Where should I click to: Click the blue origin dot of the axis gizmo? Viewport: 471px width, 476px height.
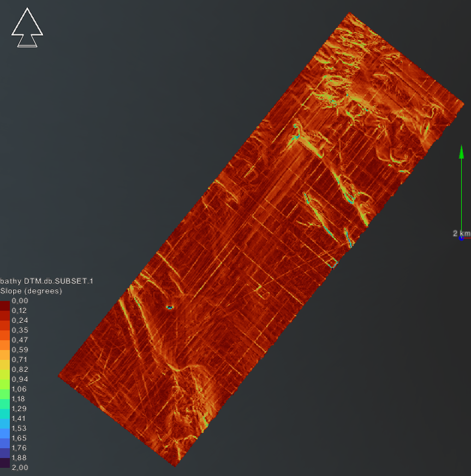point(461,238)
